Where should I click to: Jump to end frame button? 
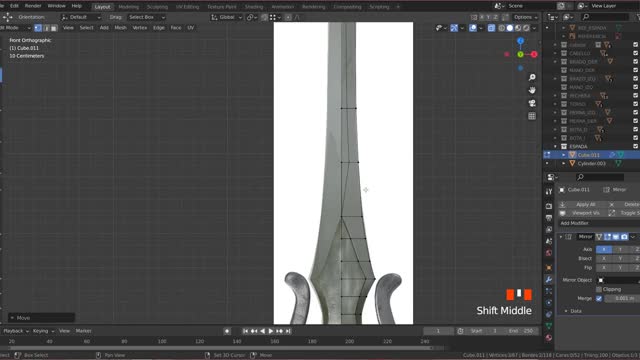pos(288,331)
